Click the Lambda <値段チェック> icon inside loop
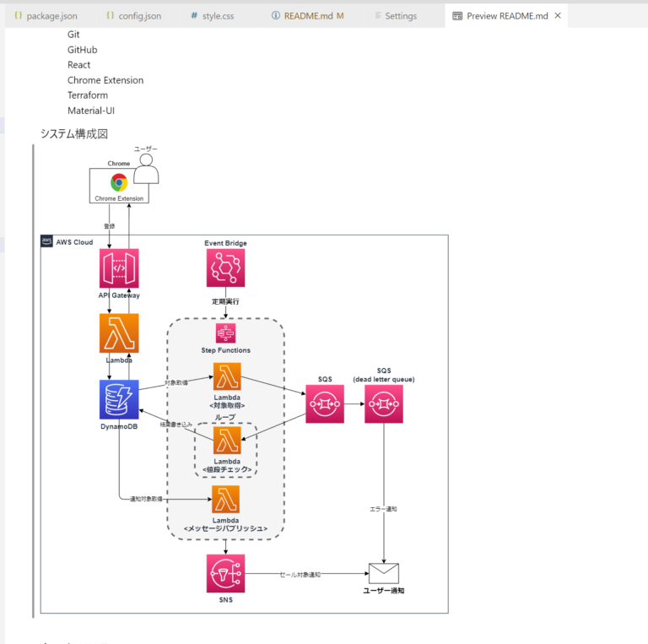 click(x=226, y=440)
